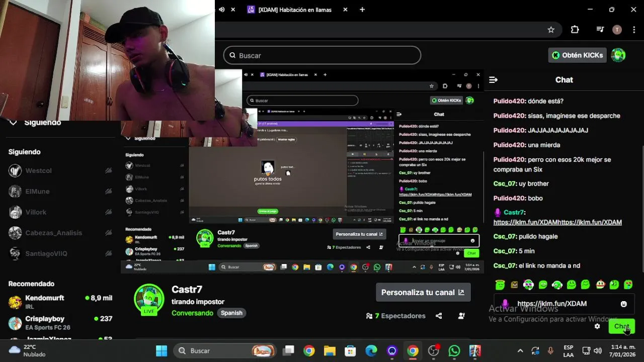Image resolution: width=644 pixels, height=362 pixels.
Task: Open Task View from the taskbar
Action: [288, 350]
